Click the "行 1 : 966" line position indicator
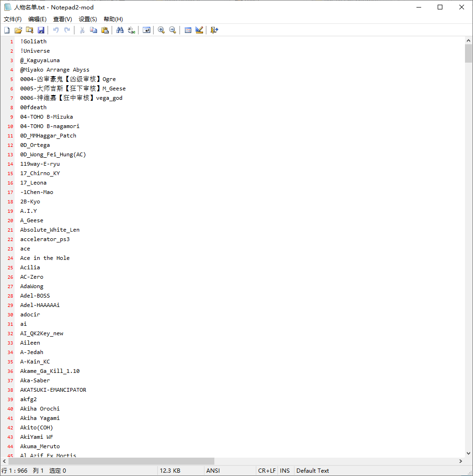This screenshot has width=473, height=476. coord(15,470)
